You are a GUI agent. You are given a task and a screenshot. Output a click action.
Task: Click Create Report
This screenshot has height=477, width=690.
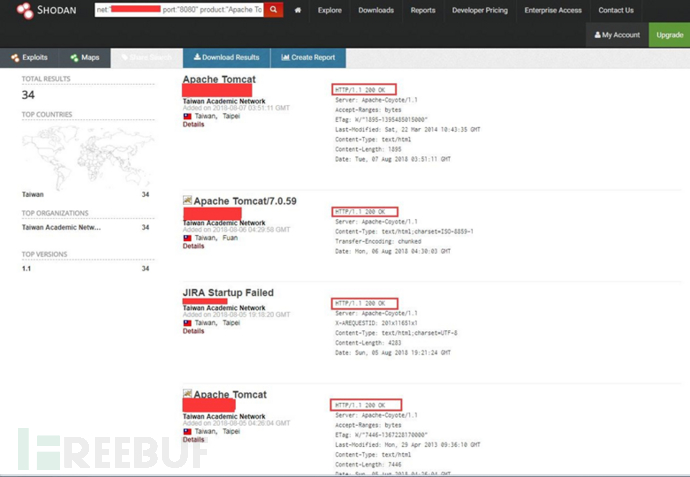308,58
